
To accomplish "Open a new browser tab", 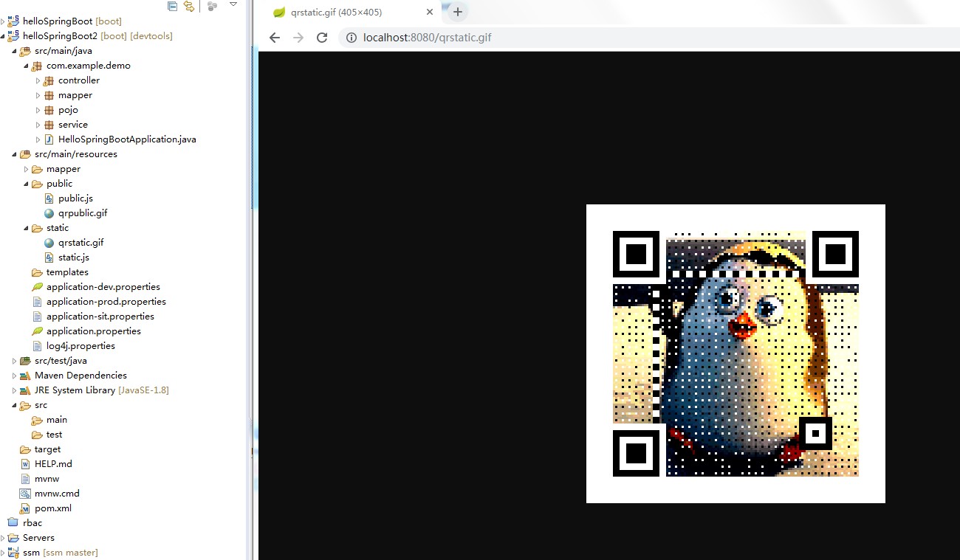I will [x=458, y=12].
